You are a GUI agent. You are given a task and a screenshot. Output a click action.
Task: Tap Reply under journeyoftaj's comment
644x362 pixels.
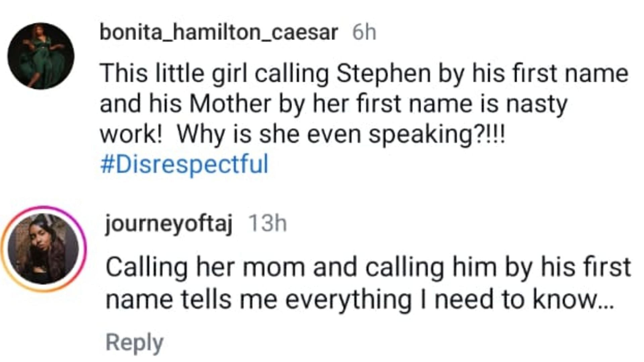[135, 343]
